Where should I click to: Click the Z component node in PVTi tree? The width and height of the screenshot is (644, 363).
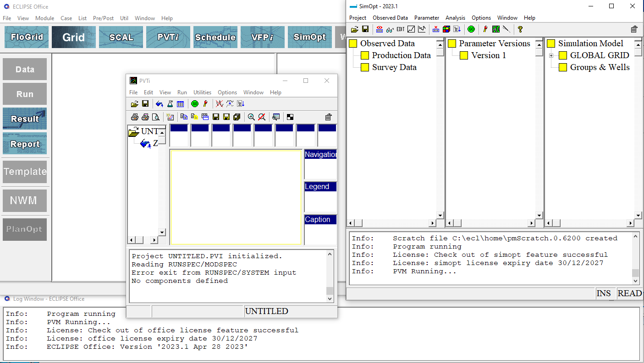click(x=155, y=144)
